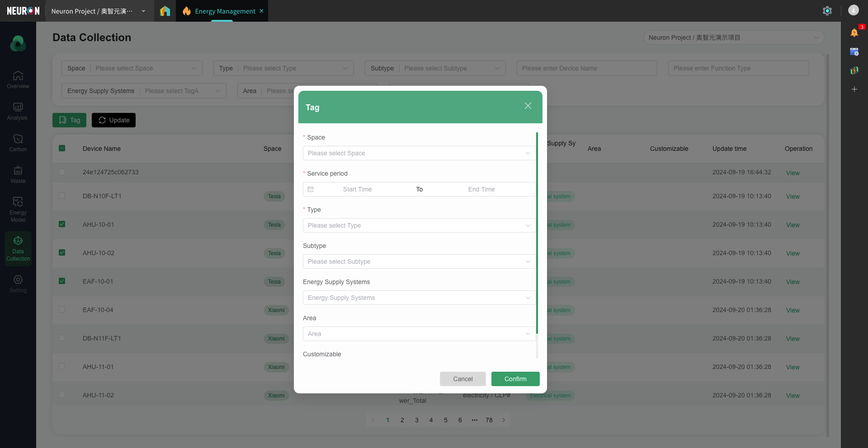Expand Energy Supply Systems dropdown in dialog

419,298
